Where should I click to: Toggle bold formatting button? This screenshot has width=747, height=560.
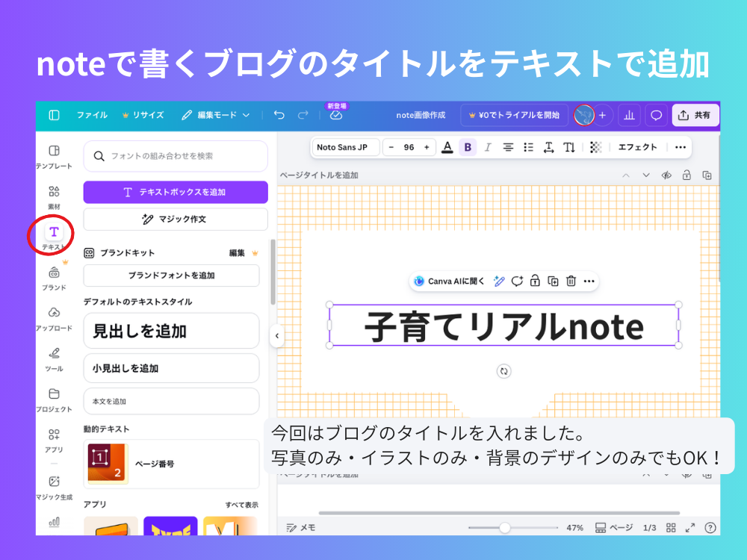(468, 147)
